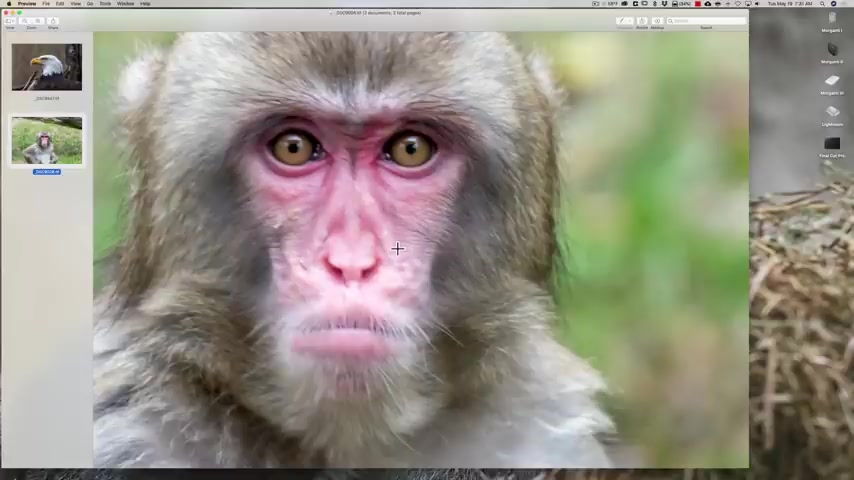This screenshot has height=480, width=854.
Task: Click the monkey image in the viewer
Action: 420,250
